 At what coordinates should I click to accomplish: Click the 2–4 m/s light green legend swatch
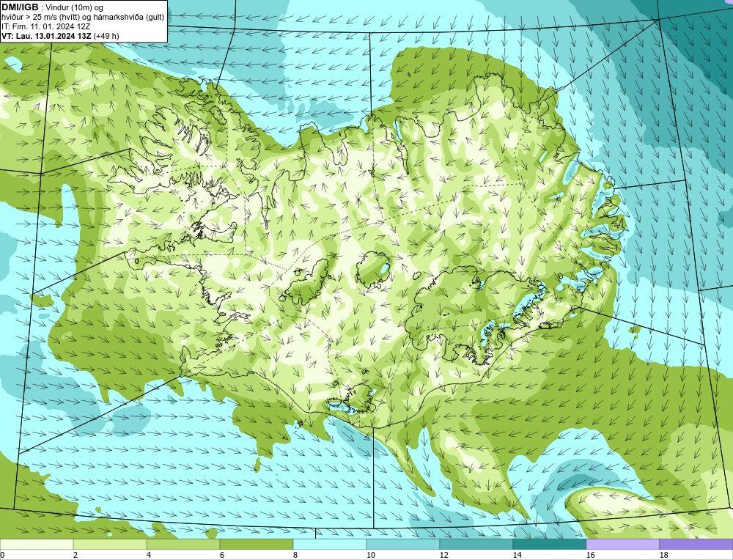pyautogui.click(x=110, y=544)
